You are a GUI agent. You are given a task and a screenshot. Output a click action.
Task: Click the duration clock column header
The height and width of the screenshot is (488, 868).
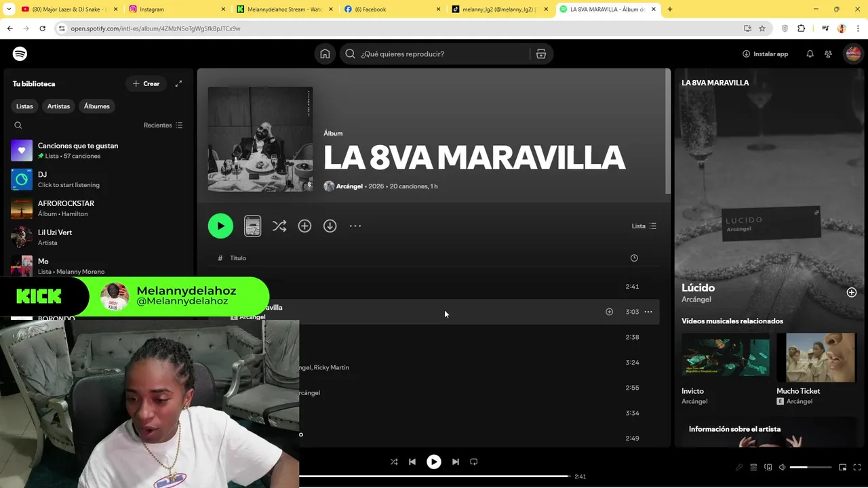coord(634,258)
